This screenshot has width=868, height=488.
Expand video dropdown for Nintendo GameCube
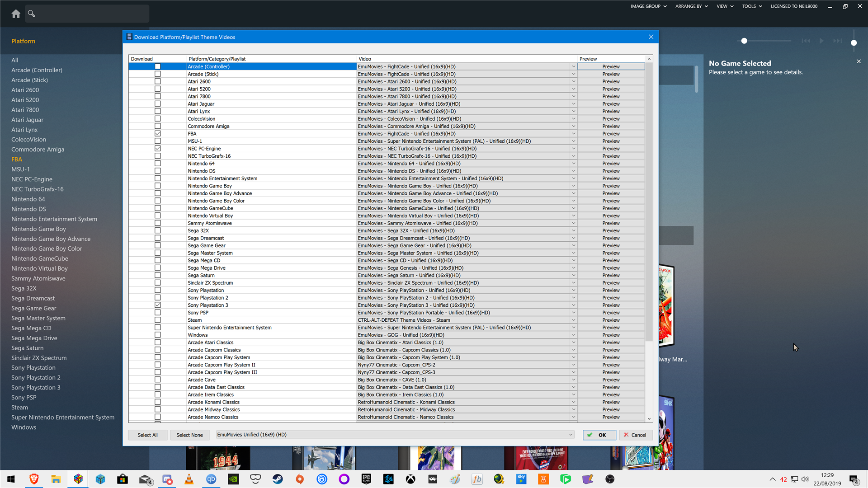[x=573, y=208]
